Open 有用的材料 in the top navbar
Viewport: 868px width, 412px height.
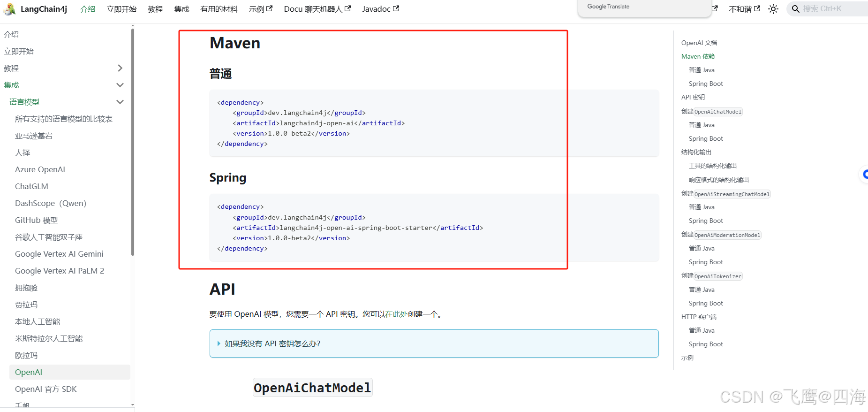pyautogui.click(x=219, y=9)
